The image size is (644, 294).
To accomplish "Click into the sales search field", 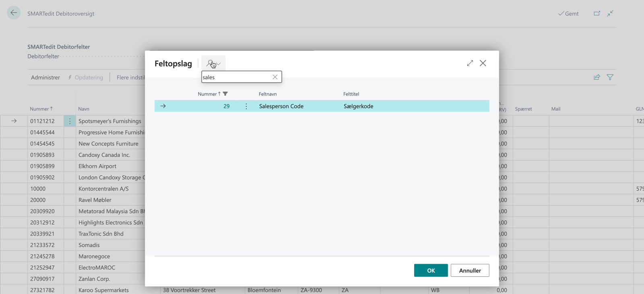I will pos(235,77).
